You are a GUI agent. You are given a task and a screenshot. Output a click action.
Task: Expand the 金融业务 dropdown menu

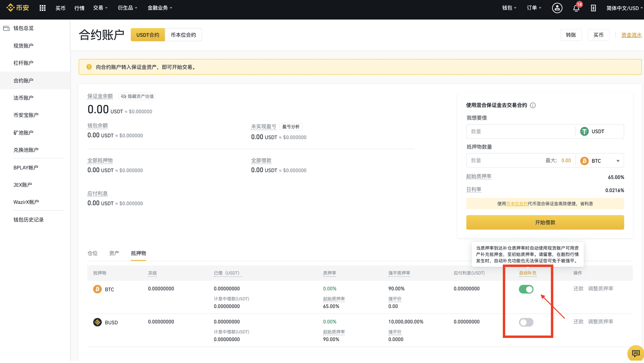point(160,8)
